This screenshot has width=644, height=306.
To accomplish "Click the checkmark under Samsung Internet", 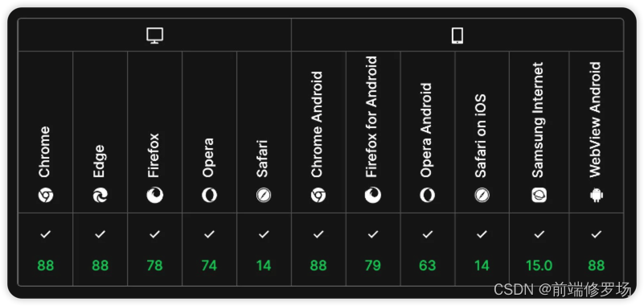I will (539, 234).
